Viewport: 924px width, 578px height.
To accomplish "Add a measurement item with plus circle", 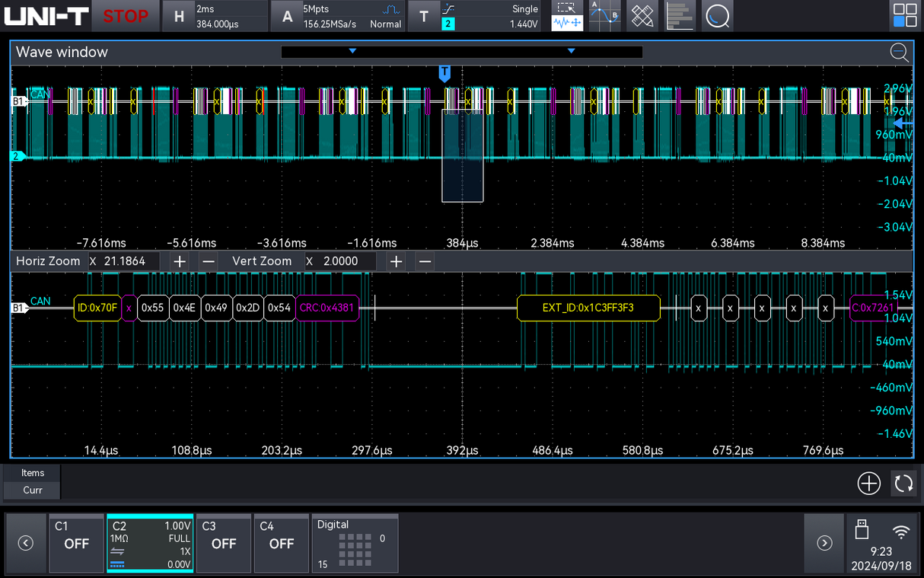I will click(868, 483).
